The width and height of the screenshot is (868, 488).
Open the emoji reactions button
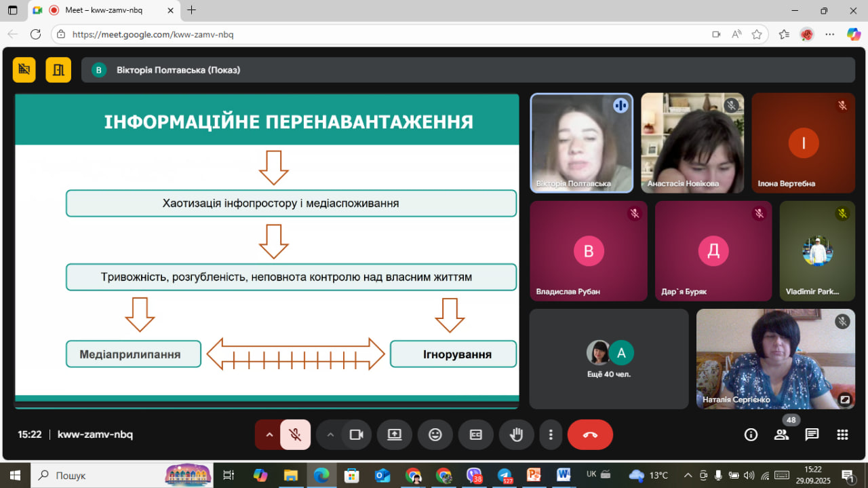435,435
